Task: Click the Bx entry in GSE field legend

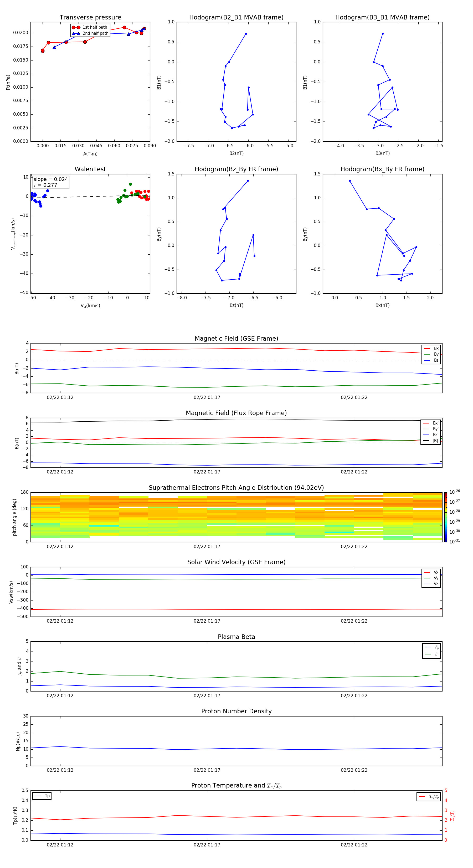Action: 431,349
